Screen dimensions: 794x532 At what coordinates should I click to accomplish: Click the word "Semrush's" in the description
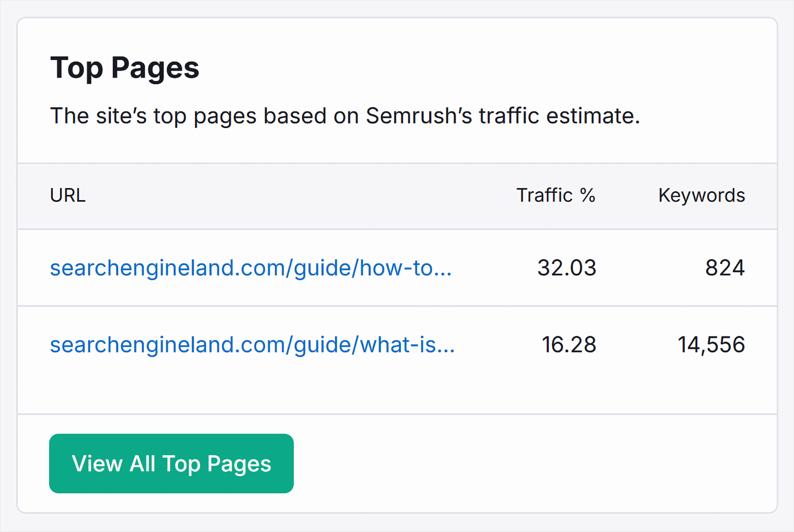point(419,116)
